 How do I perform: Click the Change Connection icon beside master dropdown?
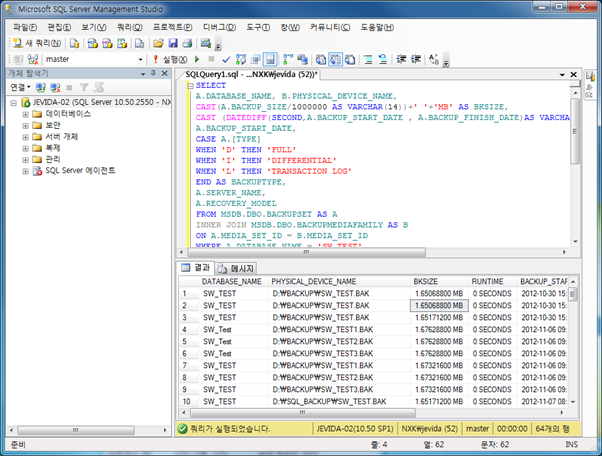click(33, 59)
